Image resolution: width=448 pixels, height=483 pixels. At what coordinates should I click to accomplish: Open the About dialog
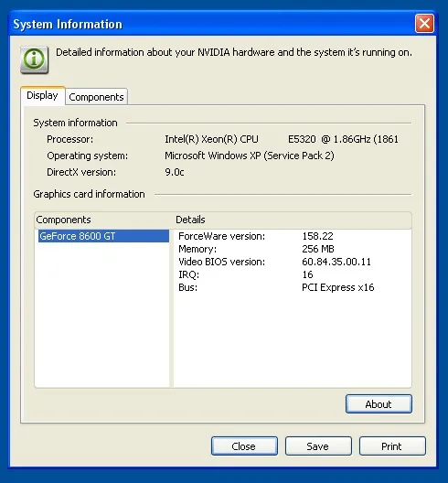tap(379, 403)
